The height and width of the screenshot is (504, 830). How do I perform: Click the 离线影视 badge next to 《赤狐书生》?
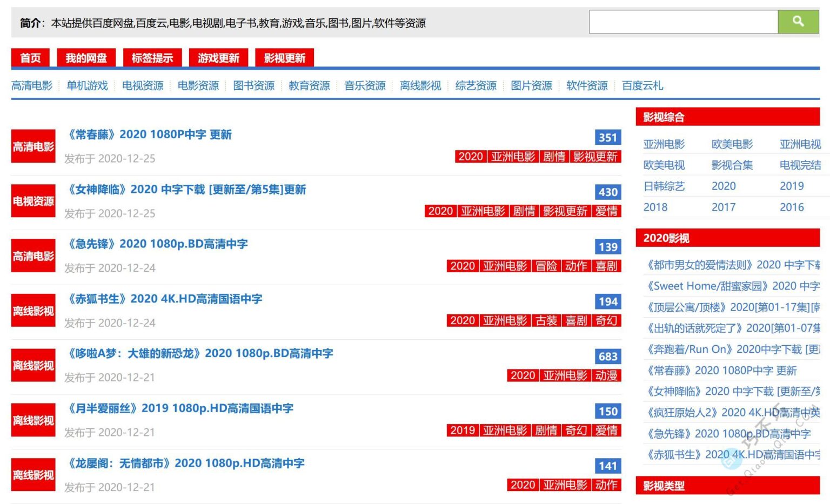coord(32,310)
